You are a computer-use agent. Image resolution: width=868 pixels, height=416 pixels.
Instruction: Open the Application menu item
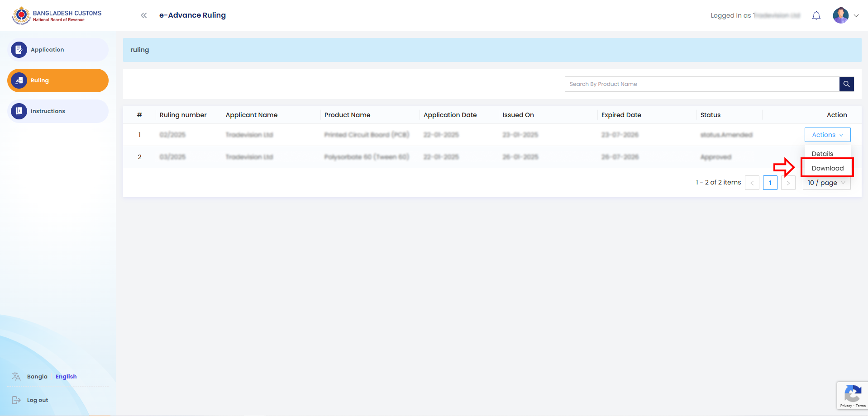[58, 50]
